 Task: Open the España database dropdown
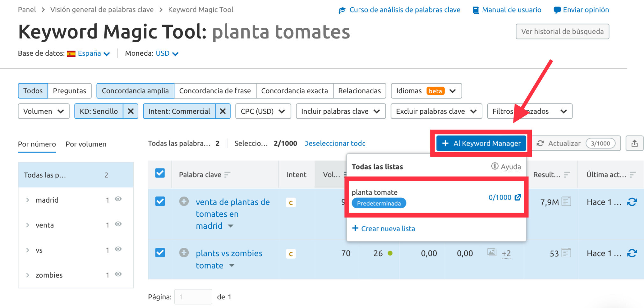click(94, 54)
